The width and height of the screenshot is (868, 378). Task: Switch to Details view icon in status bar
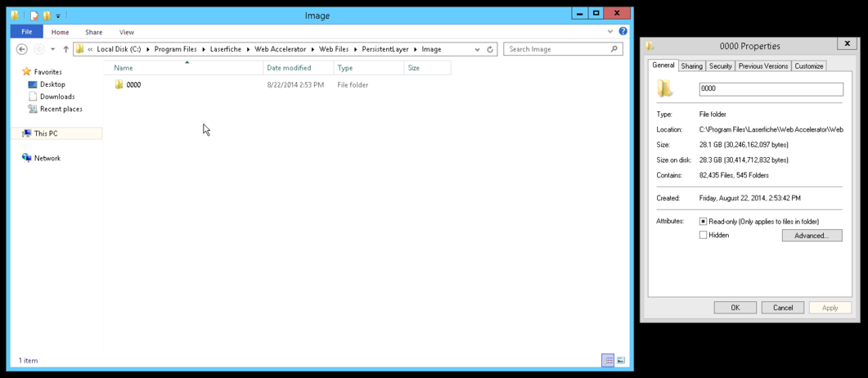point(608,360)
